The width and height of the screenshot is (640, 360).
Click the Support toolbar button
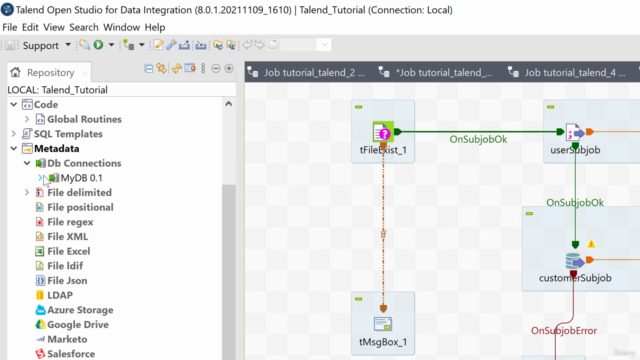tap(41, 45)
